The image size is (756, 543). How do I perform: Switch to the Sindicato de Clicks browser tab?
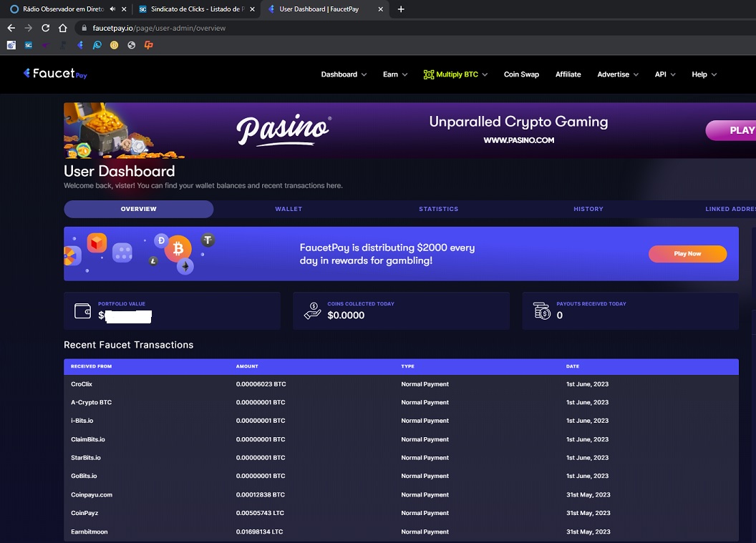click(x=197, y=9)
